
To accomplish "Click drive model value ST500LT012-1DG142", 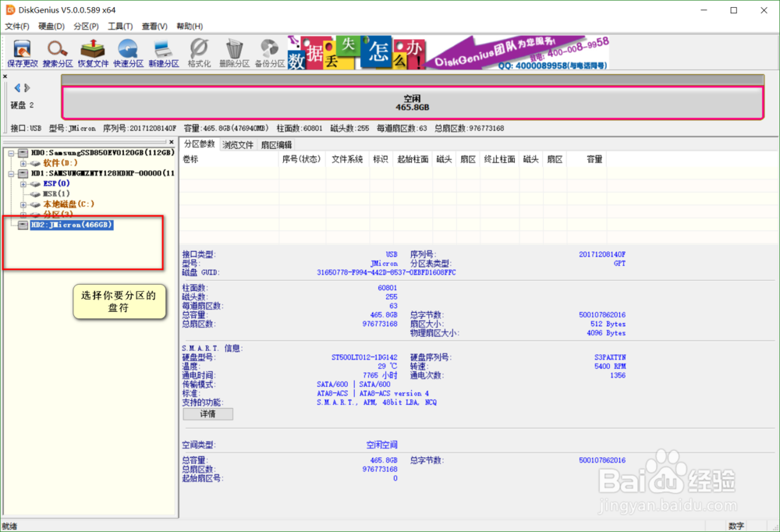I will point(364,357).
